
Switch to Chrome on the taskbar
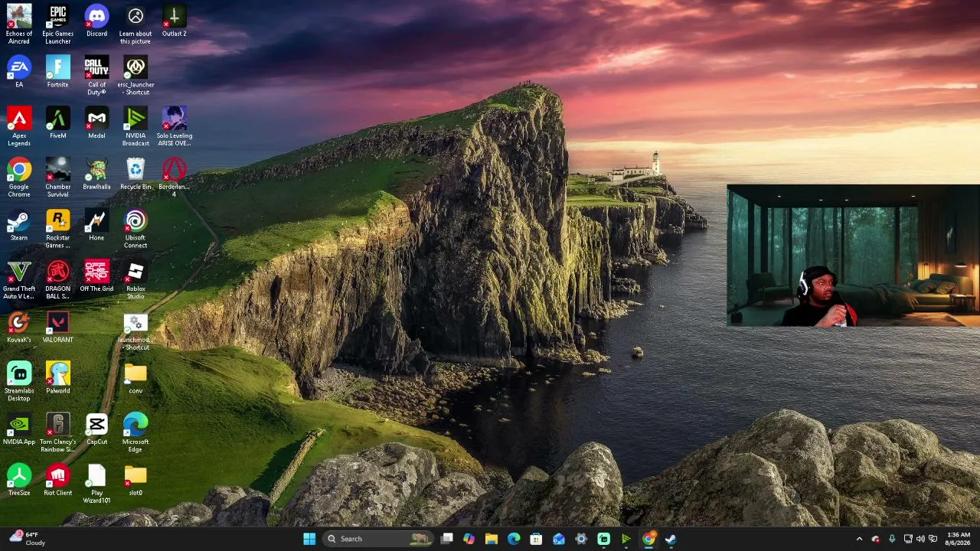pos(648,539)
